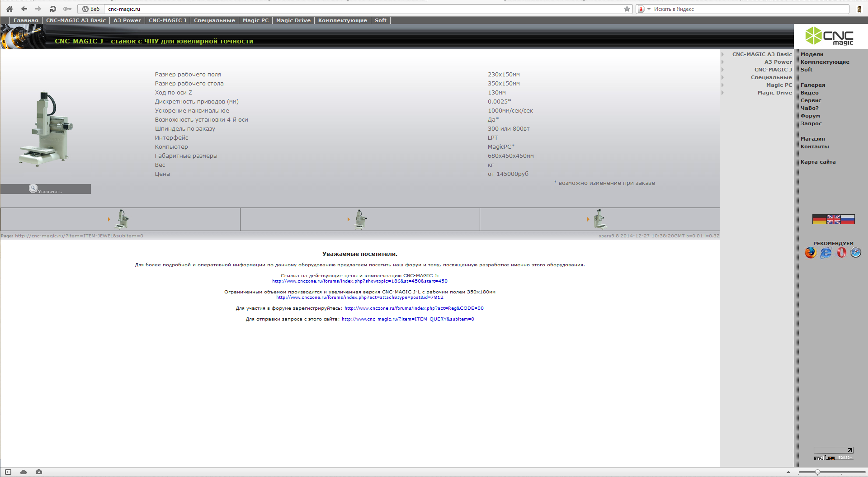The image size is (868, 477).
Task: Click the Safari recommended browser icon
Action: point(856,253)
